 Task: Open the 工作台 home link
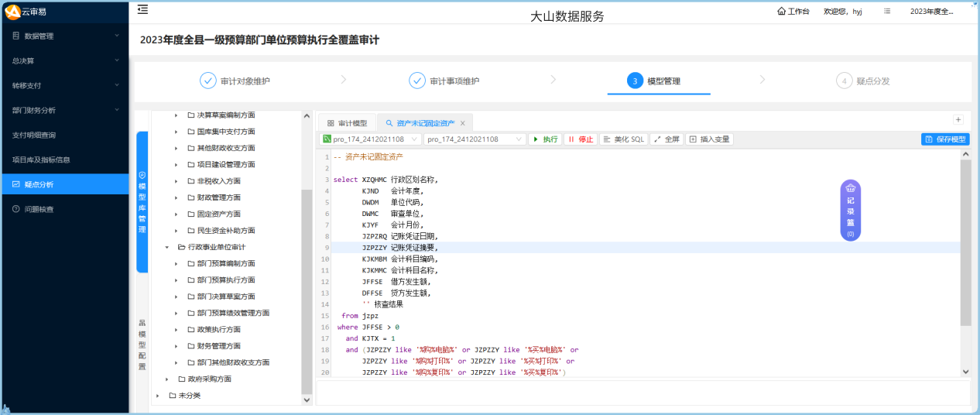(x=793, y=12)
